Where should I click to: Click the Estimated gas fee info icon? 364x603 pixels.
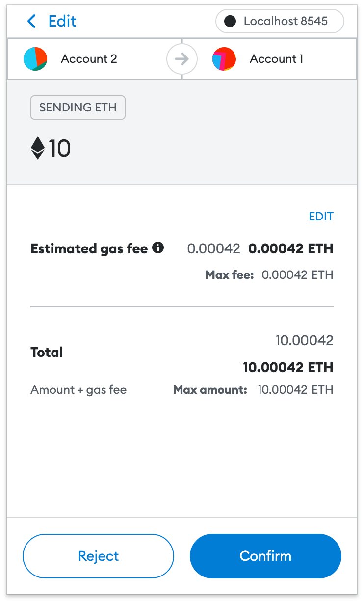click(x=158, y=248)
